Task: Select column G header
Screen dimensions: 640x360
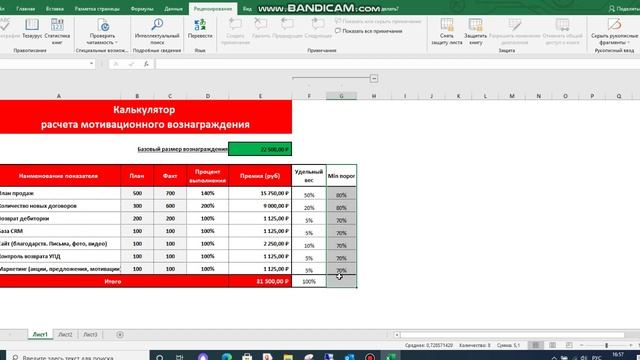Action: 341,96
